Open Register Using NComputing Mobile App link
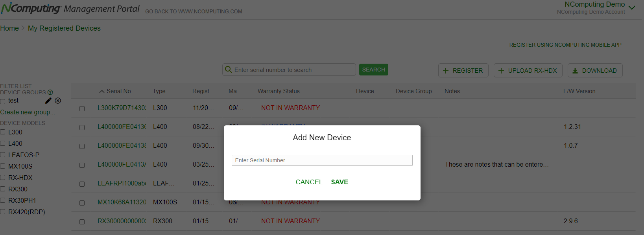Image resolution: width=644 pixels, height=235 pixels. click(565, 45)
